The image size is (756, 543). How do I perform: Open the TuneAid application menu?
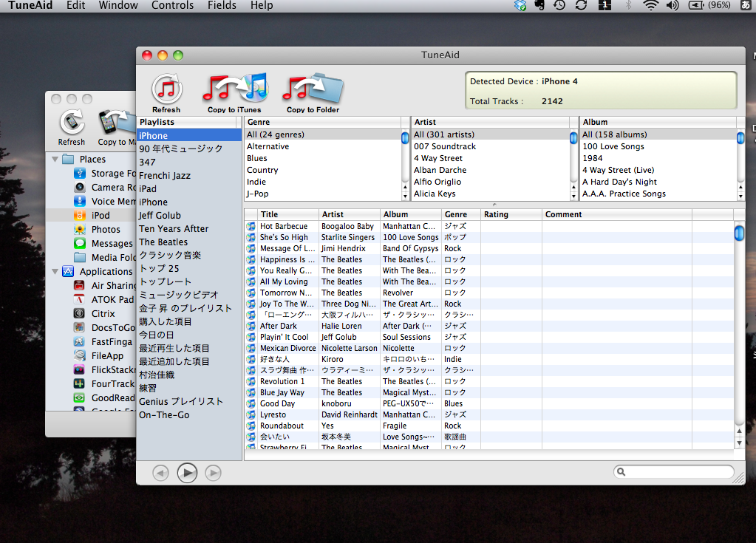point(30,5)
